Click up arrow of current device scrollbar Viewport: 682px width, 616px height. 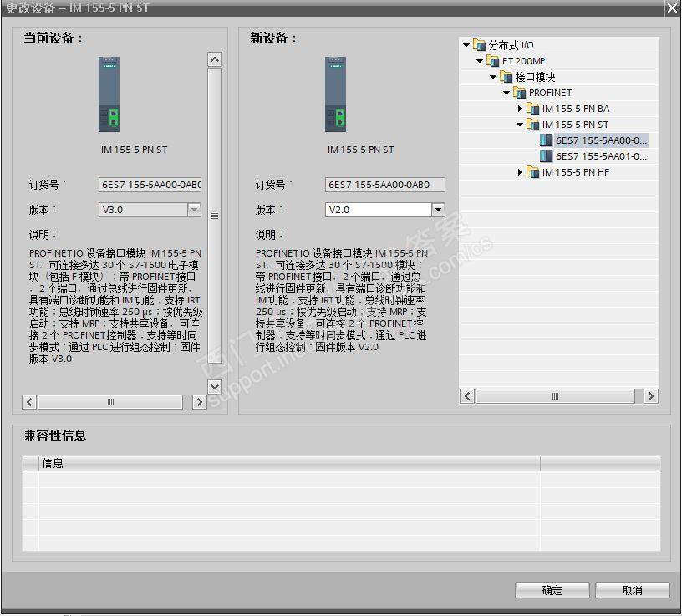click(215, 59)
